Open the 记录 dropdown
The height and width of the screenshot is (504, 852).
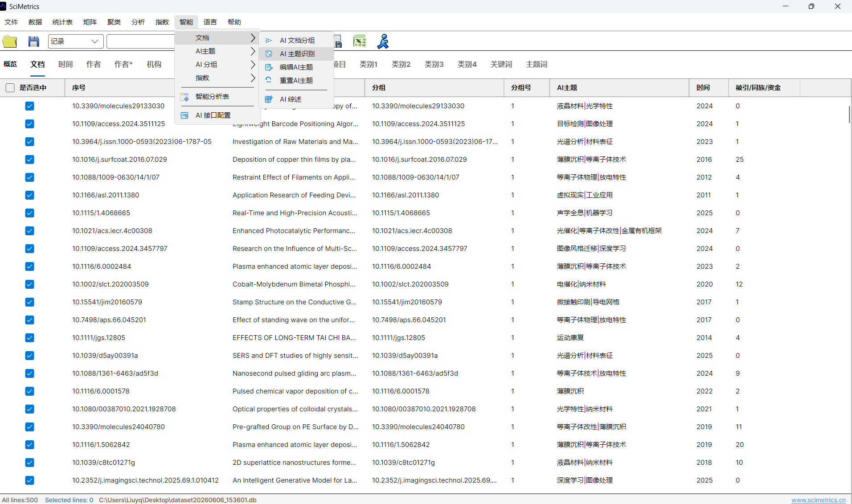76,41
